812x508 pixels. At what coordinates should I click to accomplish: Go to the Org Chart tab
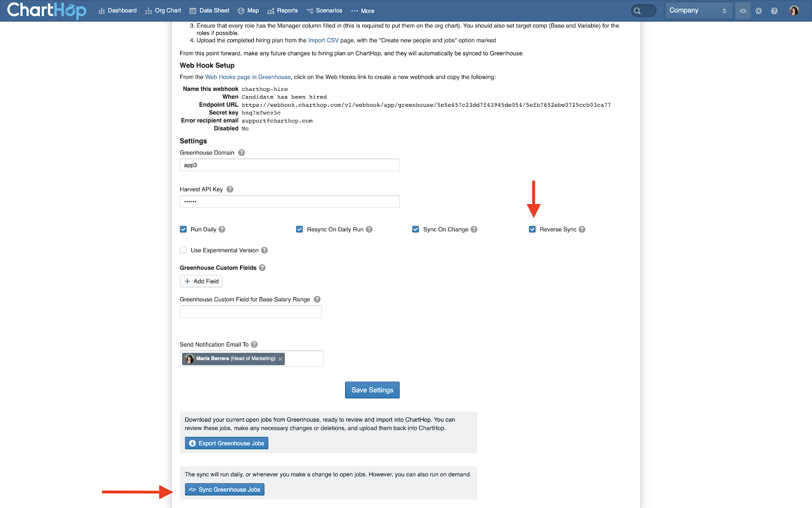(x=163, y=11)
